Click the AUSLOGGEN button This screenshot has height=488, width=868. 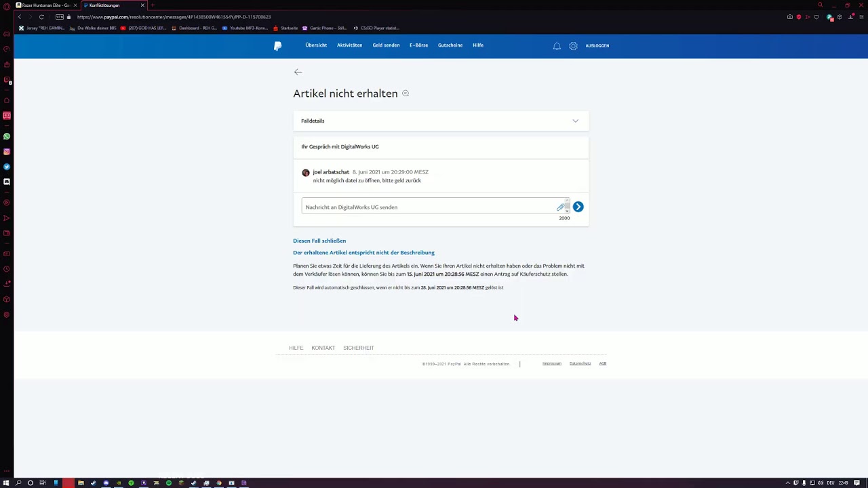[x=597, y=45]
